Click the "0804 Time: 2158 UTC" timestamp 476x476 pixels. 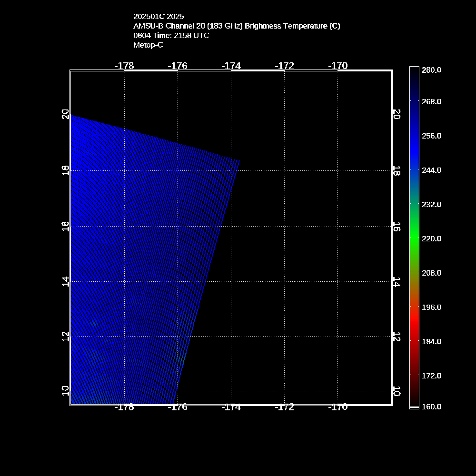click(x=171, y=36)
